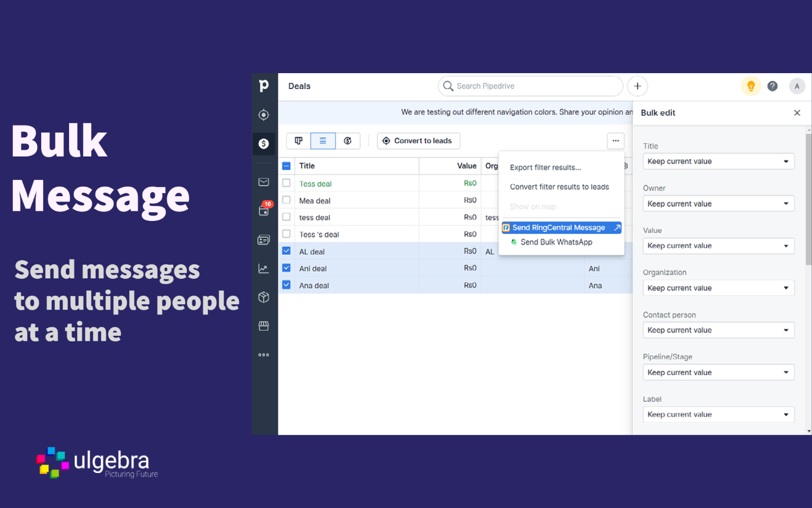Switch to pipeline kanban view icon
Image resolution: width=812 pixels, height=508 pixels.
click(298, 141)
